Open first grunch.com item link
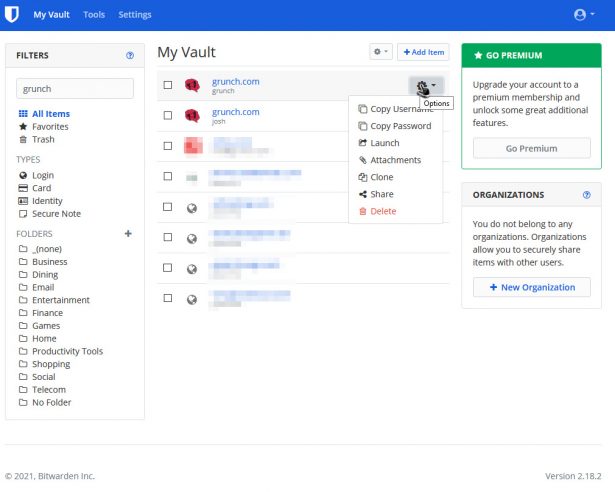Viewport: 615px width, 492px height. click(236, 82)
